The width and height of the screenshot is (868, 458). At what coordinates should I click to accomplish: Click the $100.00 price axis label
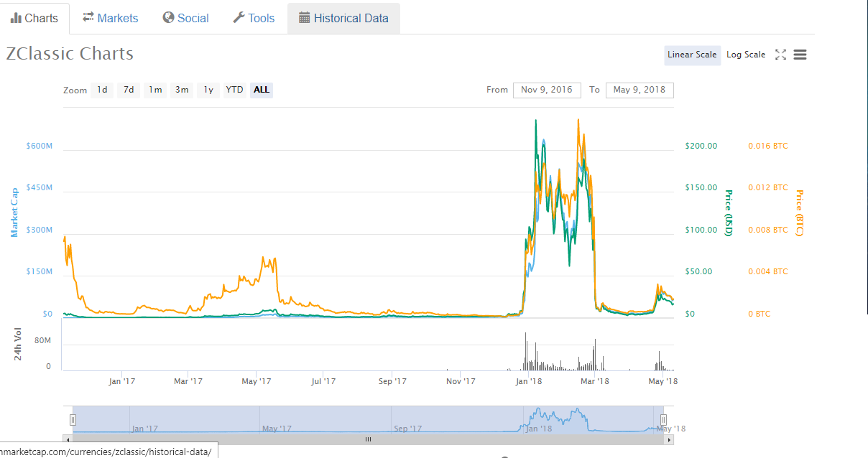[x=702, y=230]
